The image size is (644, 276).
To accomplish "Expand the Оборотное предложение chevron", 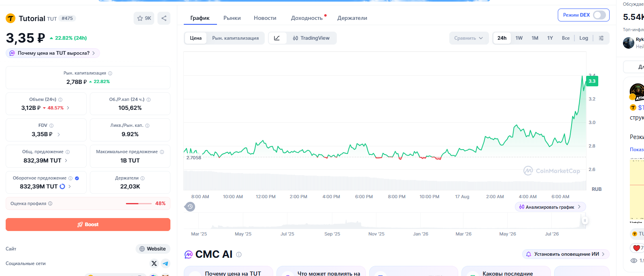I will click(70, 186).
